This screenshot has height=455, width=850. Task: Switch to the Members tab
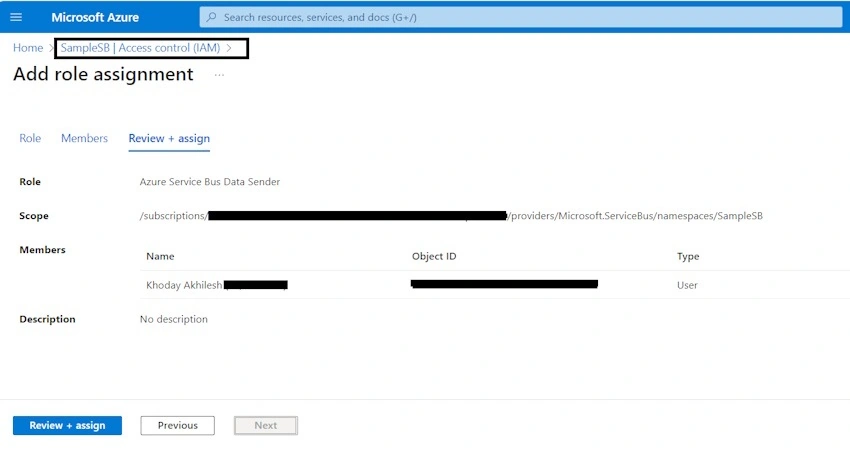[x=84, y=138]
